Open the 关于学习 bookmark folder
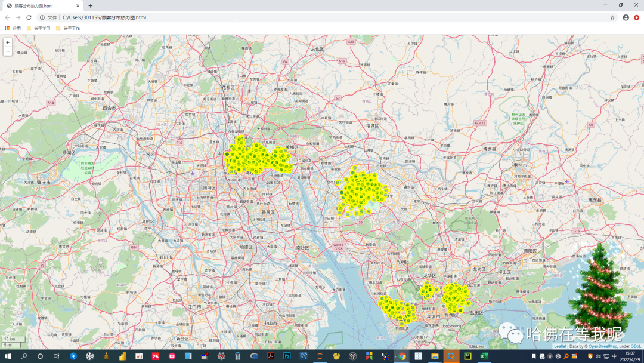Image resolution: width=644 pixels, height=363 pixels. point(38,29)
